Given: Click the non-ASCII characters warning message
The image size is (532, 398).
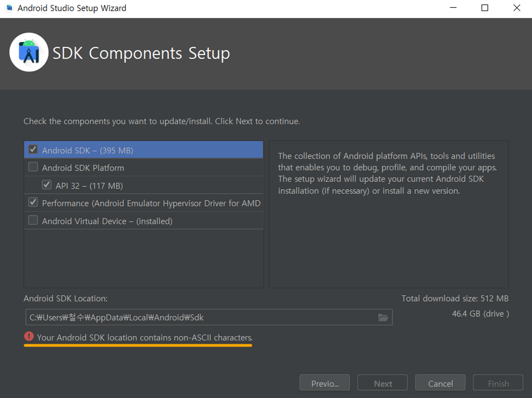Looking at the screenshot, I should click(x=145, y=337).
